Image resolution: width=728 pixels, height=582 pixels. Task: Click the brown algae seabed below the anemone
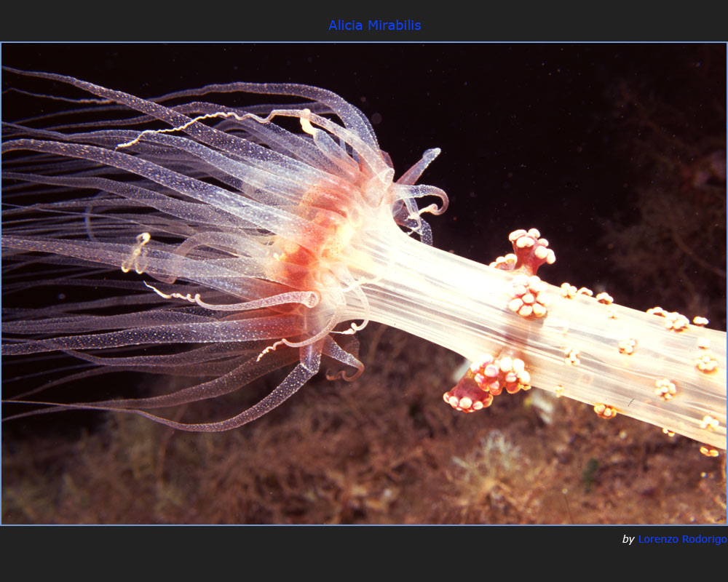coord(291,473)
